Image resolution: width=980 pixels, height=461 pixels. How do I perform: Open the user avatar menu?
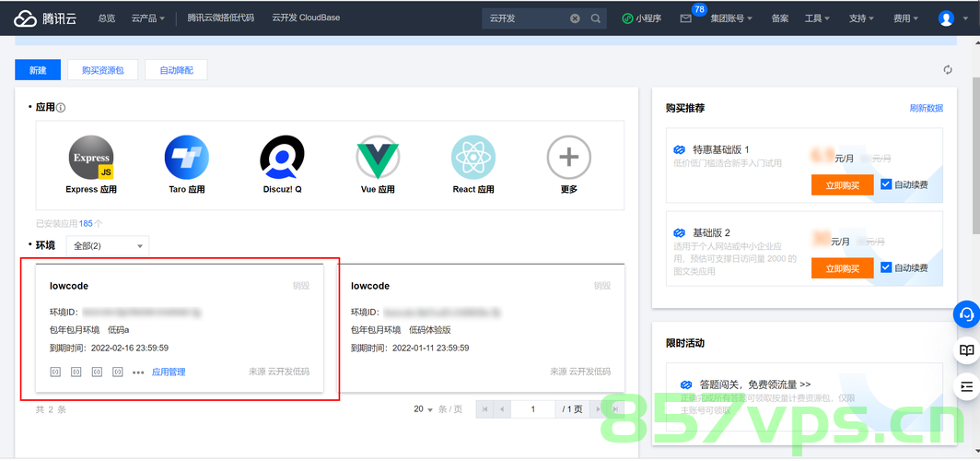point(946,18)
